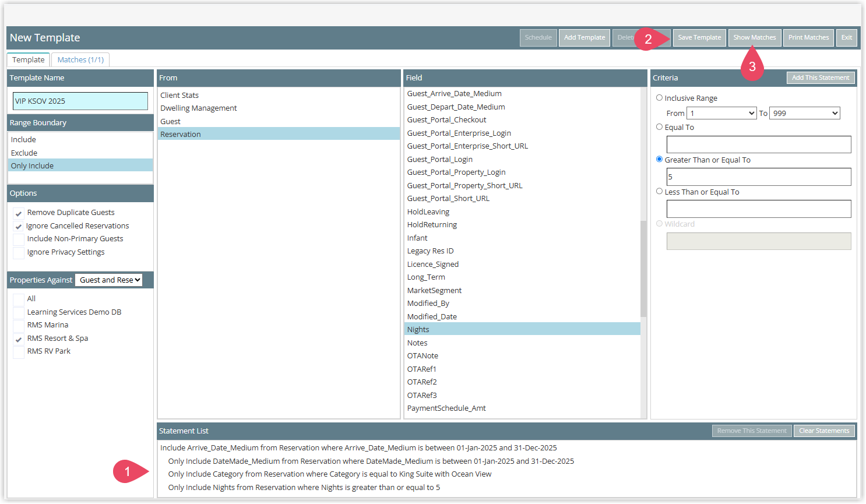Select Guest_Depart_Date_Medium field
866x504 pixels.
pos(522,107)
